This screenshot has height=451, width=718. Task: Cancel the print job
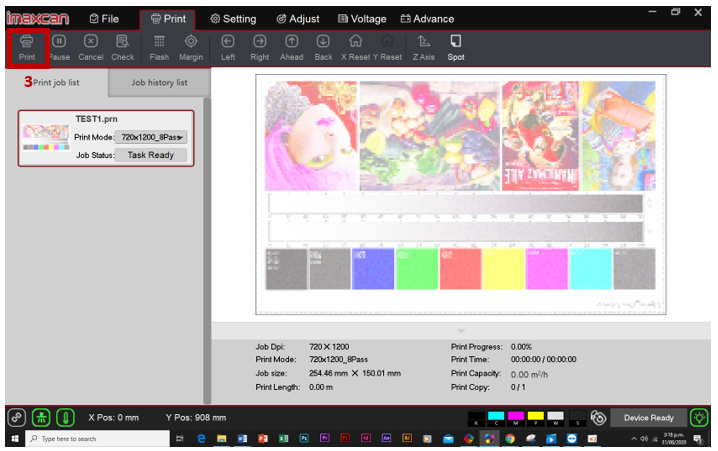point(91,48)
